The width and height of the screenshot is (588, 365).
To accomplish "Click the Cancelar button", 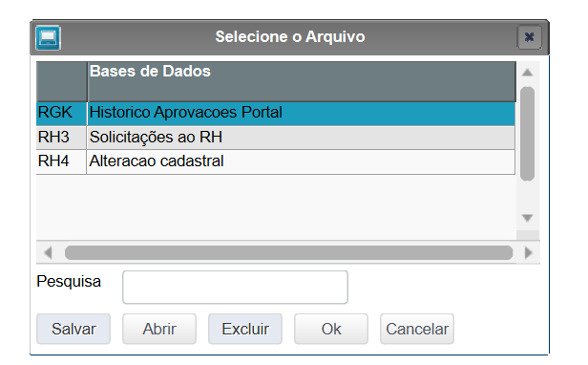I will (x=417, y=329).
